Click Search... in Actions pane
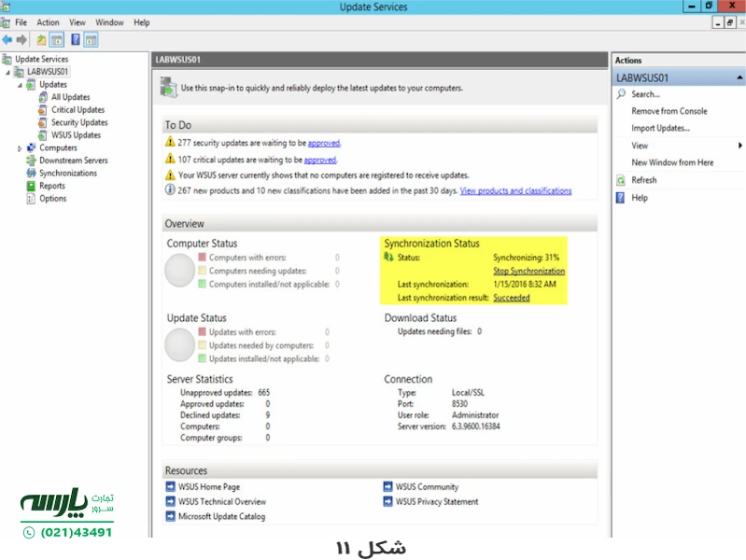The image size is (746, 560). pos(645,94)
